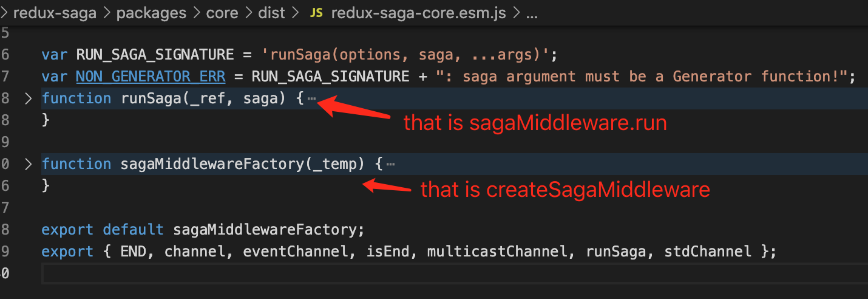Click the 'runSaga(options, saga, ...args)' string literal
The image size is (868, 299).
pos(405,55)
